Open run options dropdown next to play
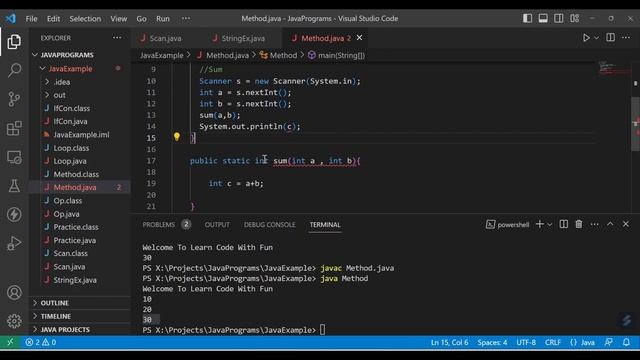The image size is (640, 360). pyautogui.click(x=596, y=38)
